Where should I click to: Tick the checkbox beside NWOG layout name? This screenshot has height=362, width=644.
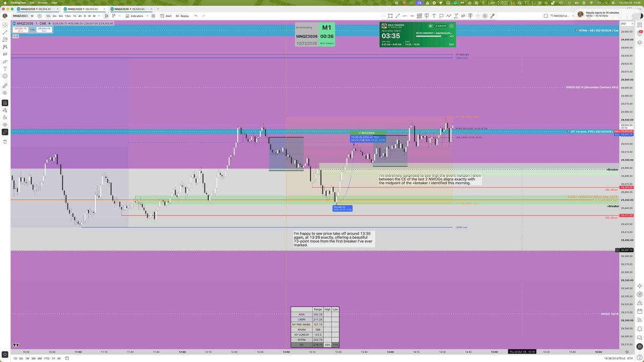click(x=546, y=16)
